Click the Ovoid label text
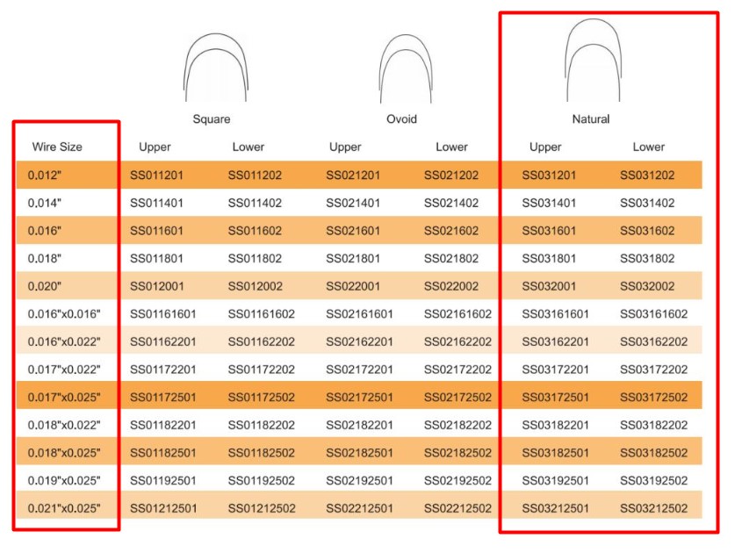 pos(401,118)
